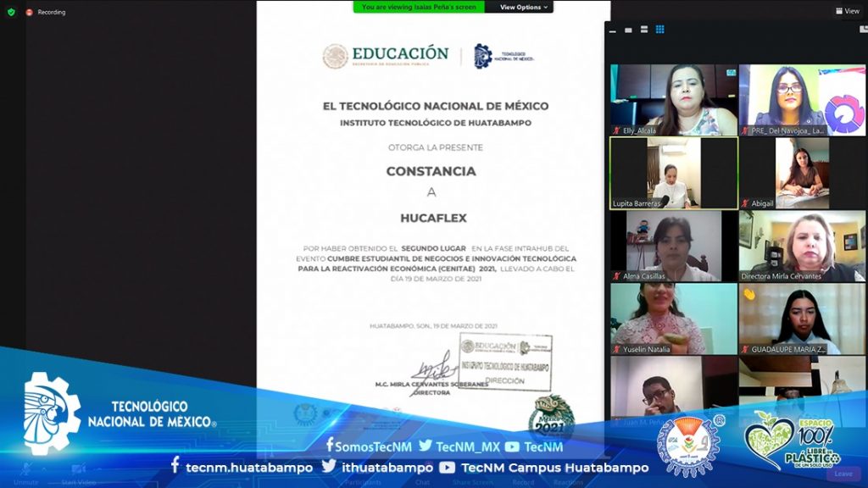Click Share Screen in the meeting toolbar
This screenshot has width=868, height=488.
click(x=473, y=482)
